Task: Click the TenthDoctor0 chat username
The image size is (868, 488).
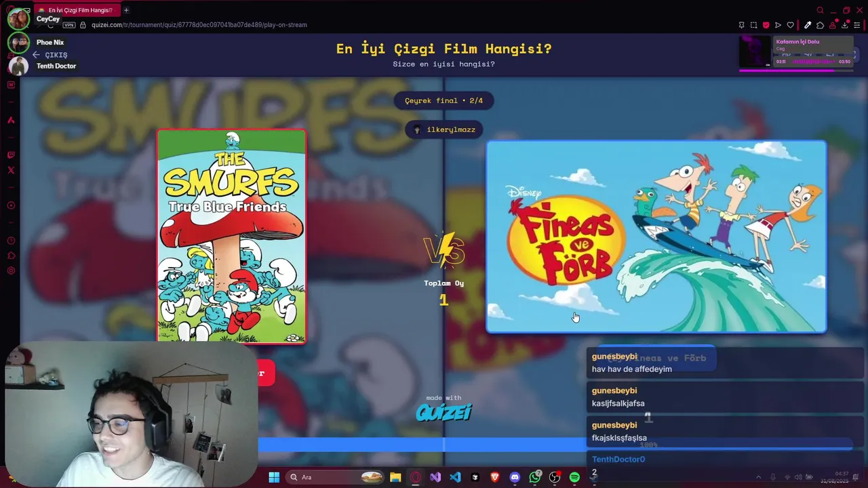Action: [x=618, y=459]
